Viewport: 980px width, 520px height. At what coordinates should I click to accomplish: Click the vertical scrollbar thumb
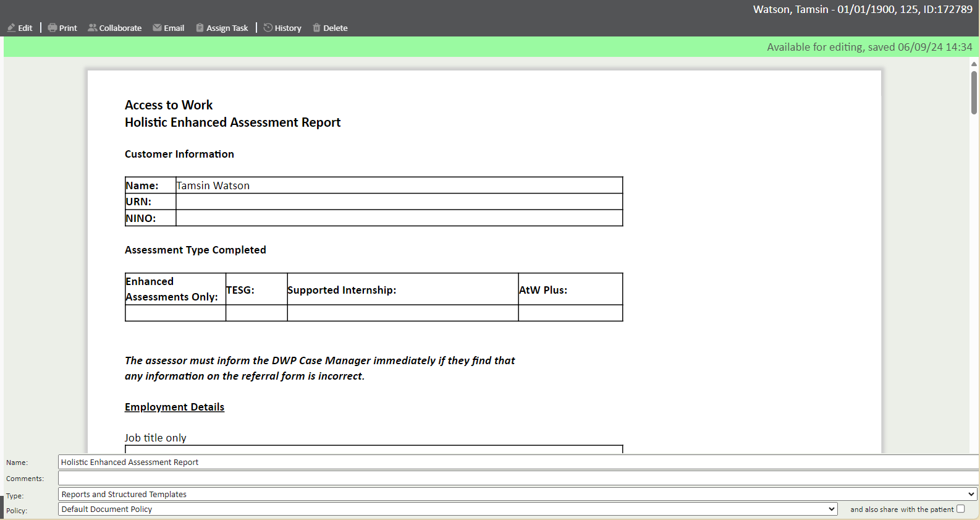pos(974,93)
